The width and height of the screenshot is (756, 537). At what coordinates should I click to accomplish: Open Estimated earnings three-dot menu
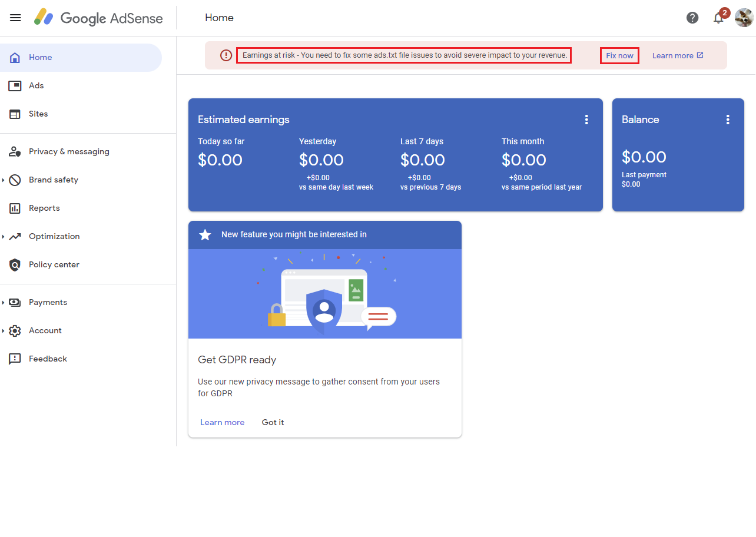[x=586, y=119]
